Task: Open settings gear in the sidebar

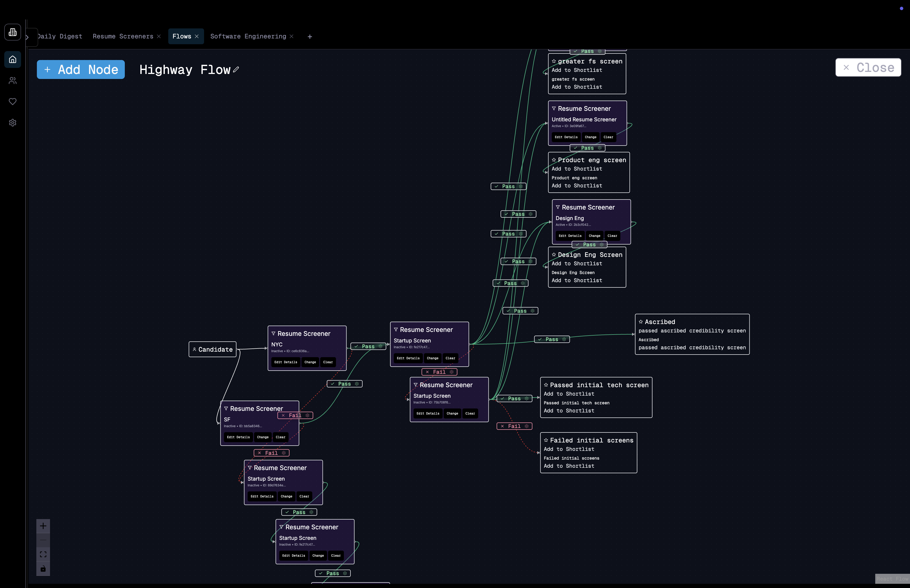Action: coord(13,123)
